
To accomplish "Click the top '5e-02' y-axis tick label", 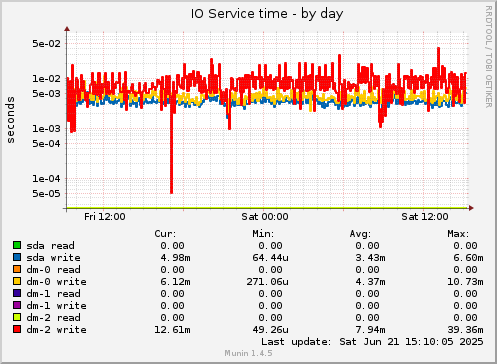I will pyautogui.click(x=47, y=44).
